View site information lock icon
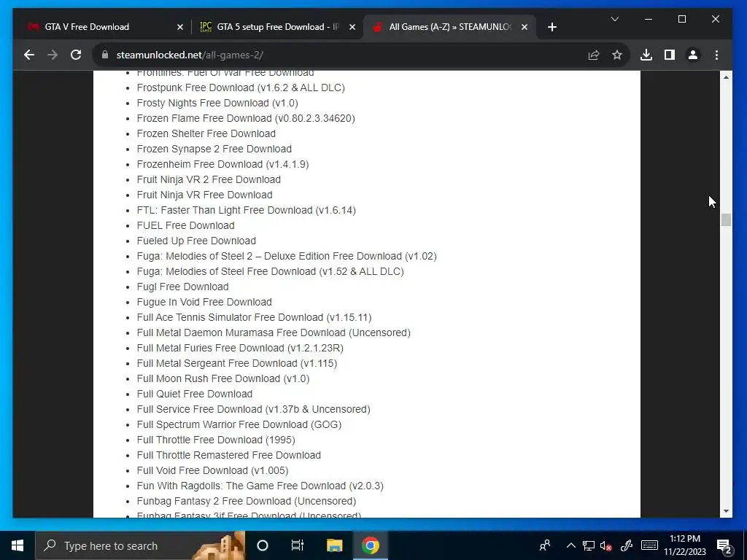Screen dimensions: 747x560 [105, 55]
